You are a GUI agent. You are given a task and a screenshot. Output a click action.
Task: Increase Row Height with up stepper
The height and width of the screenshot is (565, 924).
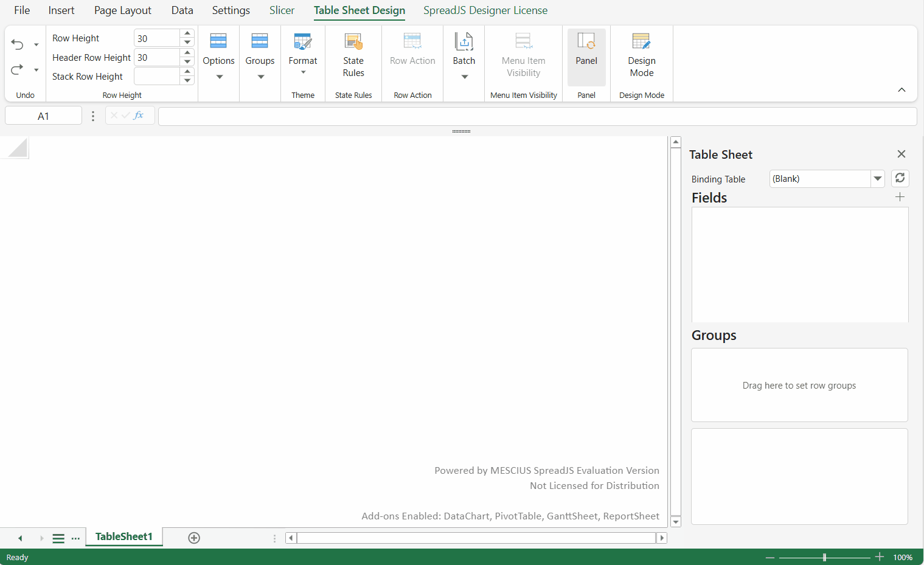187,33
